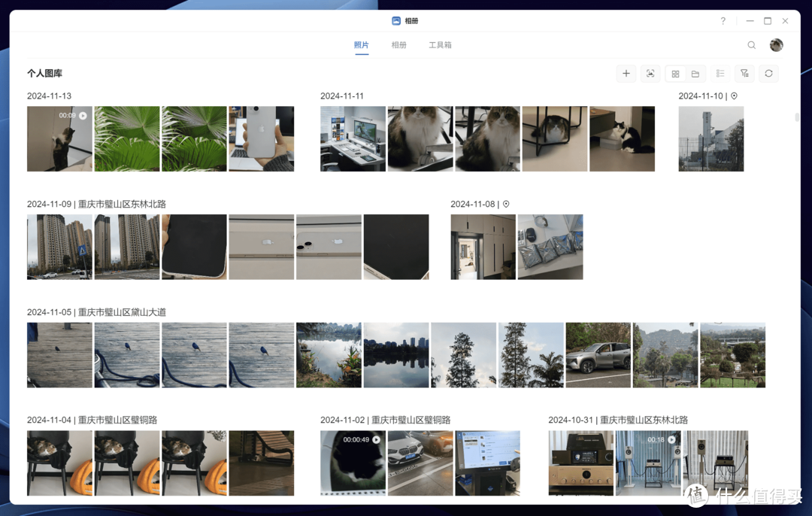Open the 工具箱 tab
Viewport: 812px width, 516px height.
[440, 45]
